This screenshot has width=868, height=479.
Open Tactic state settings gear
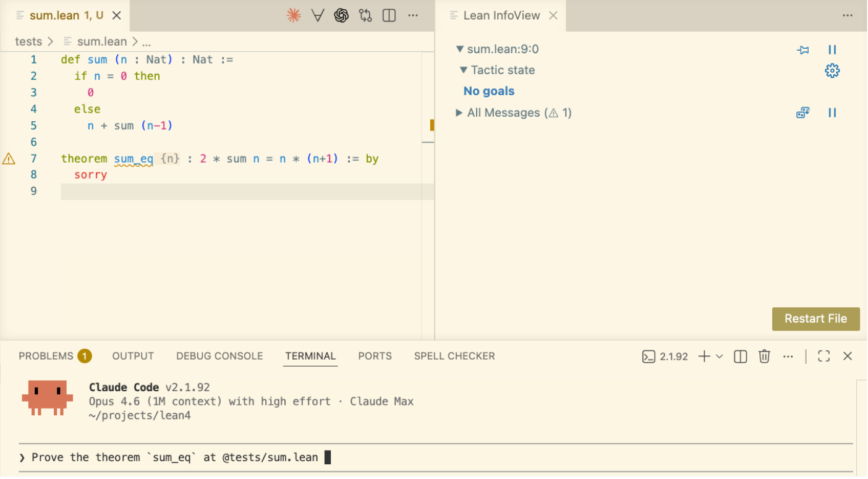pos(832,70)
